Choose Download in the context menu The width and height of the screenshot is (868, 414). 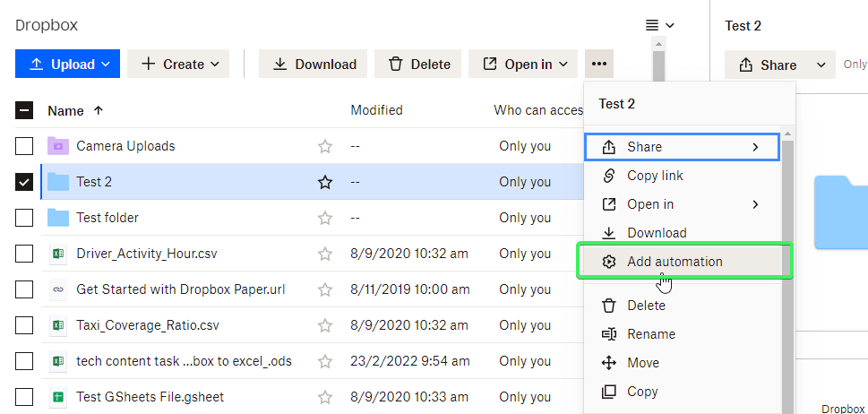(x=682, y=233)
